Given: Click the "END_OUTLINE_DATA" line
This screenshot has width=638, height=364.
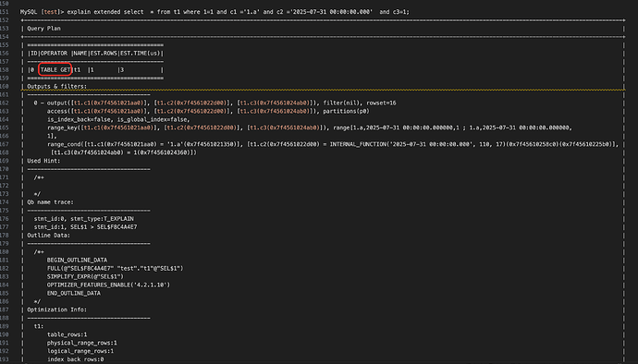Looking at the screenshot, I should [74, 293].
